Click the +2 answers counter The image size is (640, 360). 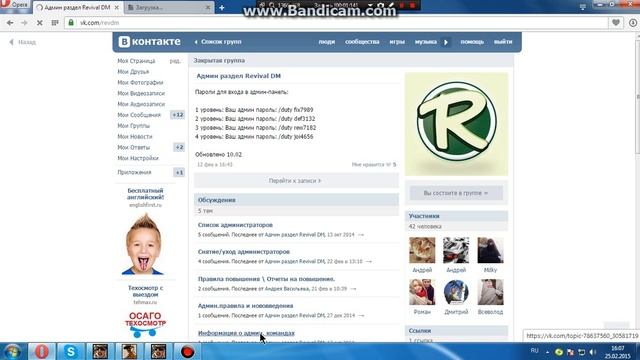point(179,147)
